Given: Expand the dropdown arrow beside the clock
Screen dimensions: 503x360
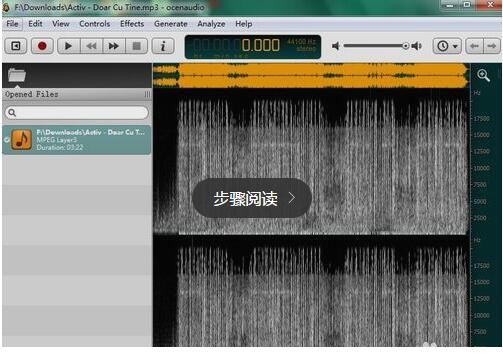Looking at the screenshot, I should click(x=455, y=46).
